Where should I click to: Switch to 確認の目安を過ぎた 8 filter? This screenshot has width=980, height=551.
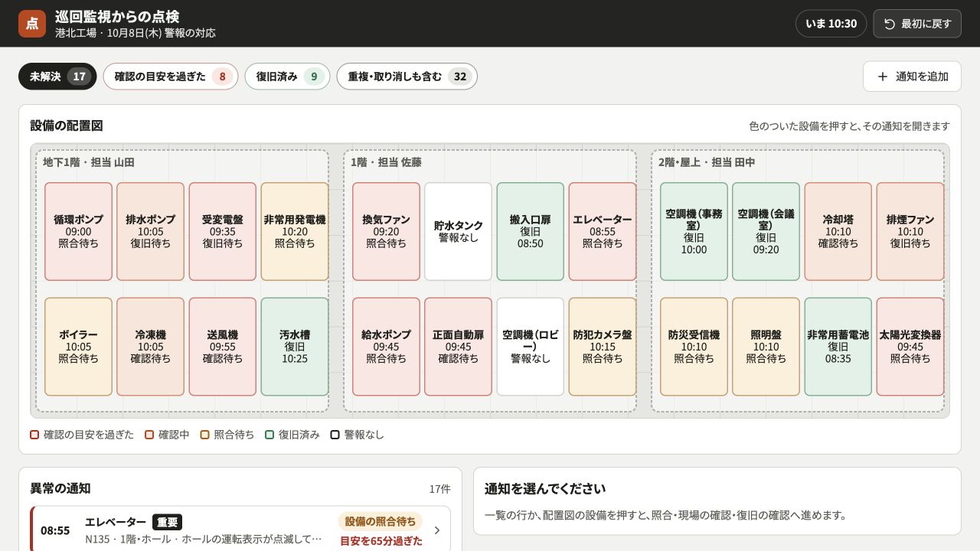[171, 77]
